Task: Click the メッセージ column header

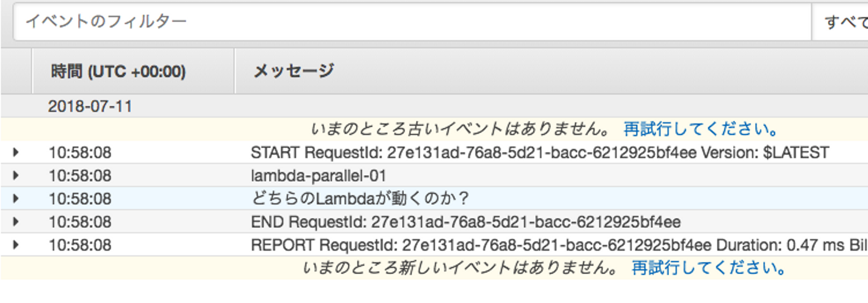Action: click(x=294, y=72)
